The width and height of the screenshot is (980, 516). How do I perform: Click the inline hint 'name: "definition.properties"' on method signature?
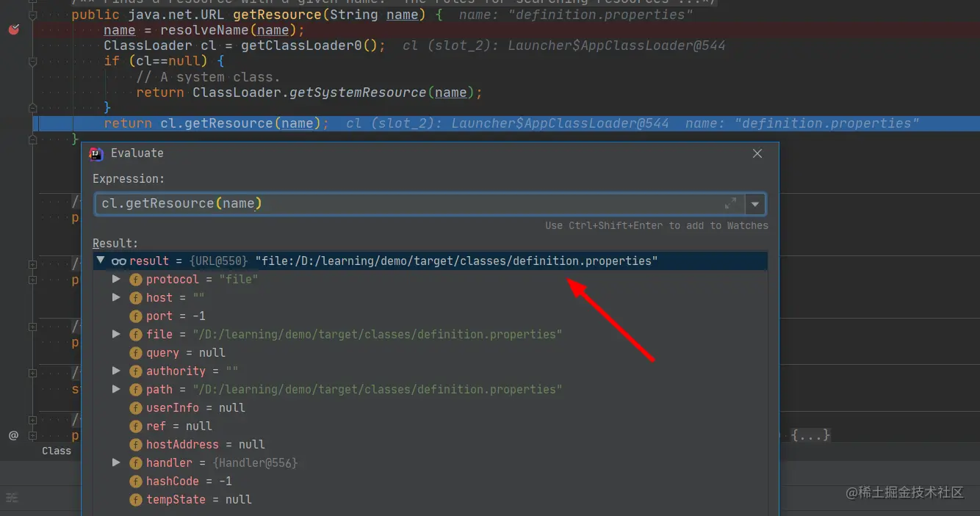tap(577, 15)
